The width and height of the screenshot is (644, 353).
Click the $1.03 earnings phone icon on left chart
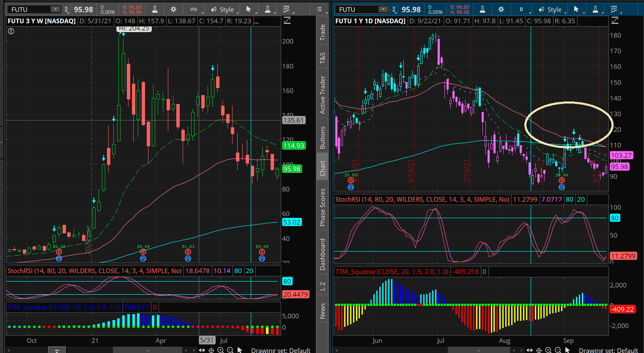click(188, 252)
